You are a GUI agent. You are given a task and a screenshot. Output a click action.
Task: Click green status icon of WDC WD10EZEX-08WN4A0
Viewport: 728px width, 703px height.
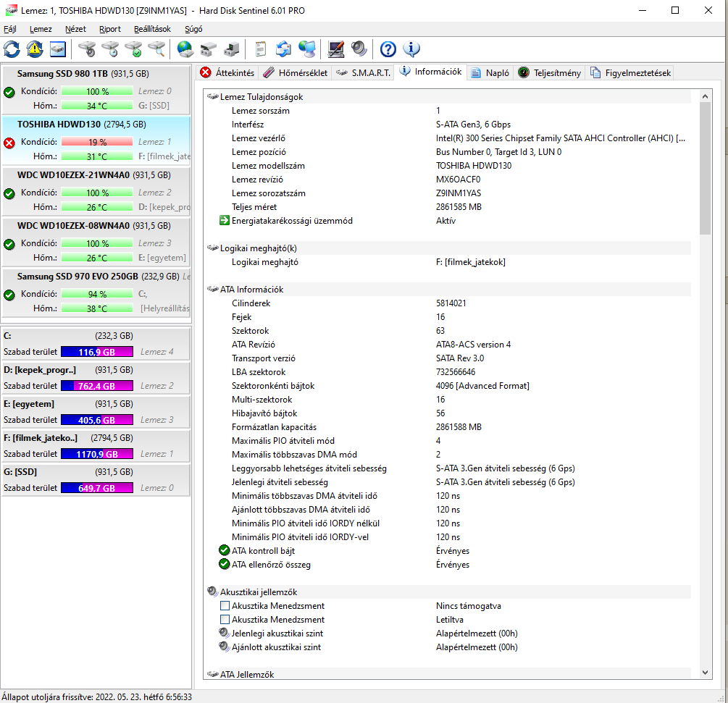coord(9,244)
